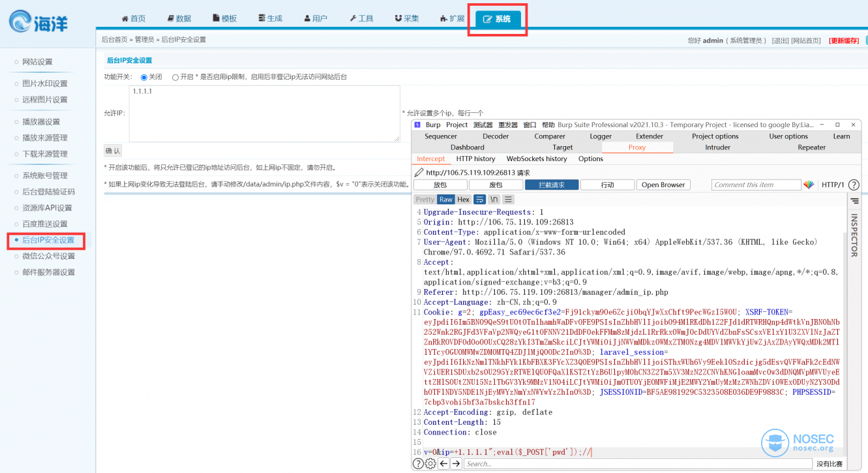Click the 放包 forward button
This screenshot has width=868, height=473.
click(x=440, y=185)
